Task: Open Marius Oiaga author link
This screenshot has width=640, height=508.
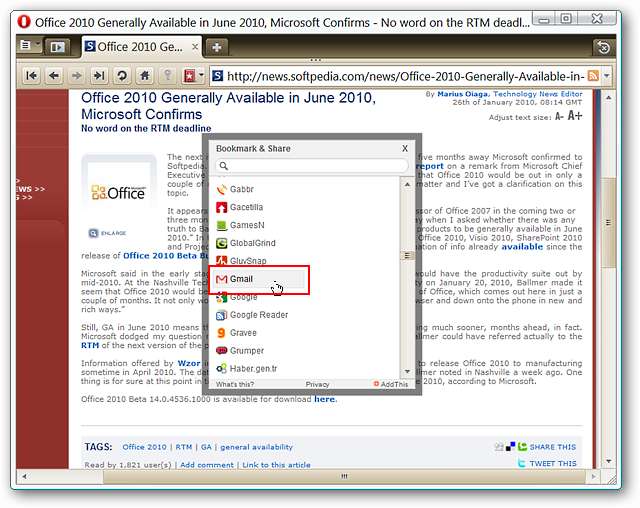Action: [462, 94]
